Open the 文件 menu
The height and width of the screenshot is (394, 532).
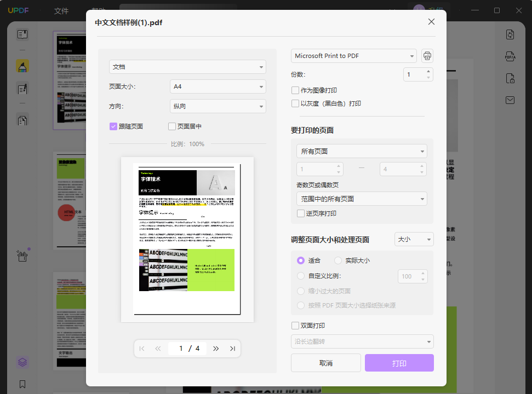click(61, 10)
